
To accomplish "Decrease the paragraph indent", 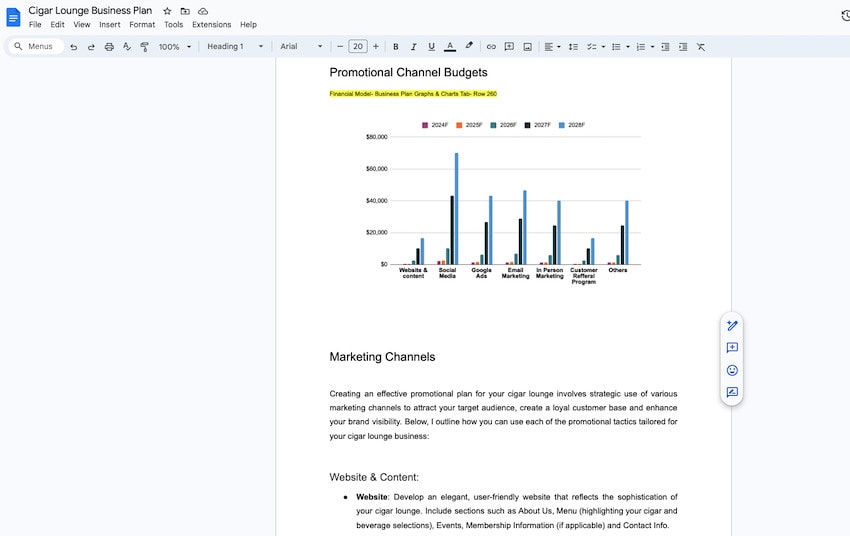I will 665,47.
